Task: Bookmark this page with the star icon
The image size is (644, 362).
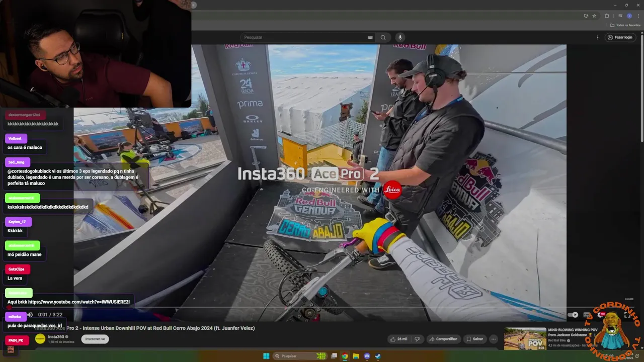Action: tap(594, 16)
